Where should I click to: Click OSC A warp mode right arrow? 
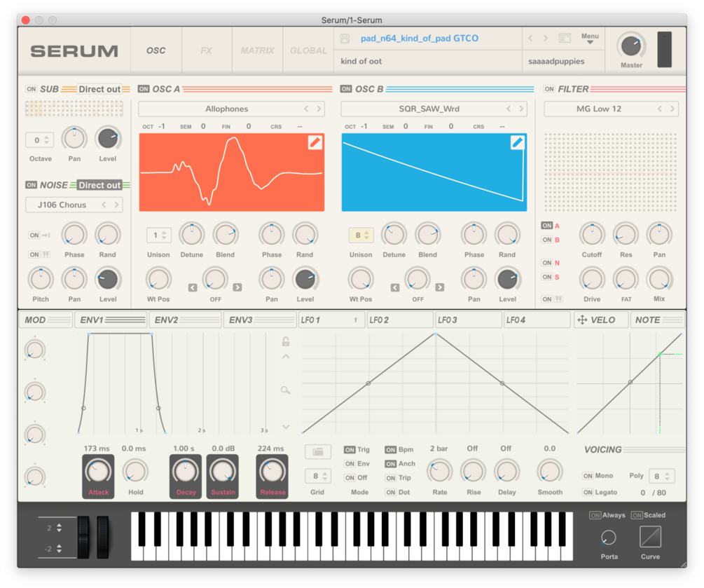pyautogui.click(x=237, y=287)
